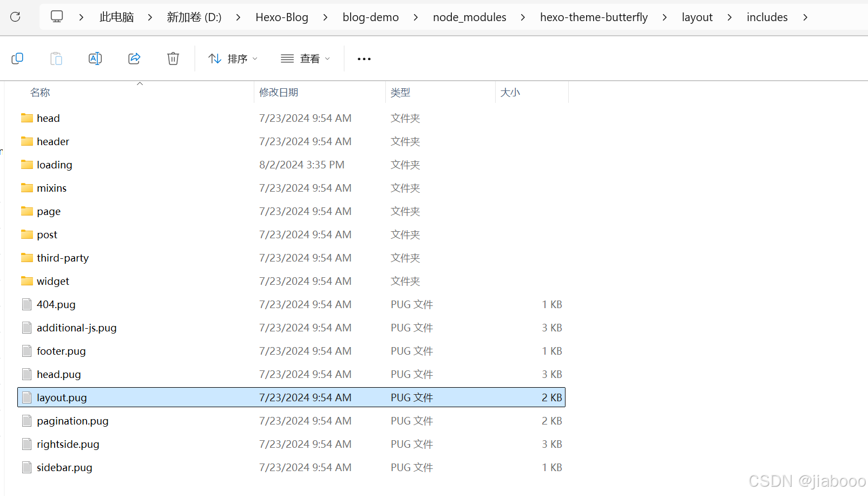The image size is (868, 496).
Task: Select the head folder icon
Action: tap(27, 118)
